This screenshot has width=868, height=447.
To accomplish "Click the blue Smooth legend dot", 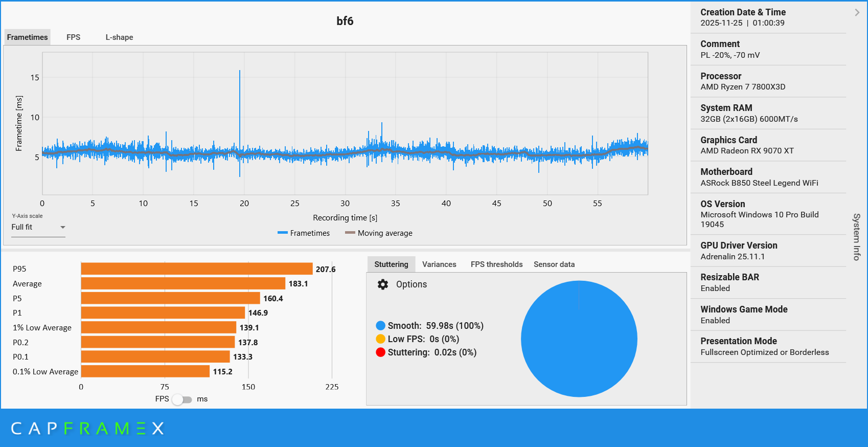I will pyautogui.click(x=380, y=326).
